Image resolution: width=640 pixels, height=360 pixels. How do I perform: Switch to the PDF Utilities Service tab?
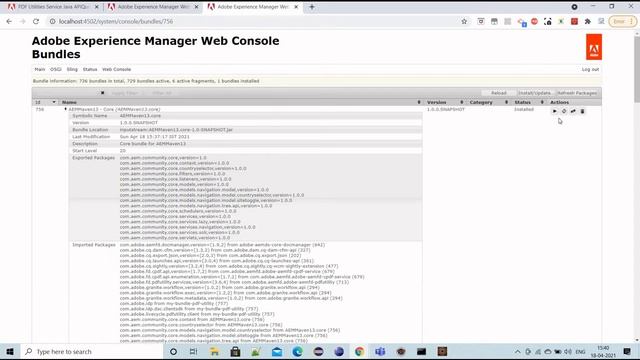point(52,7)
